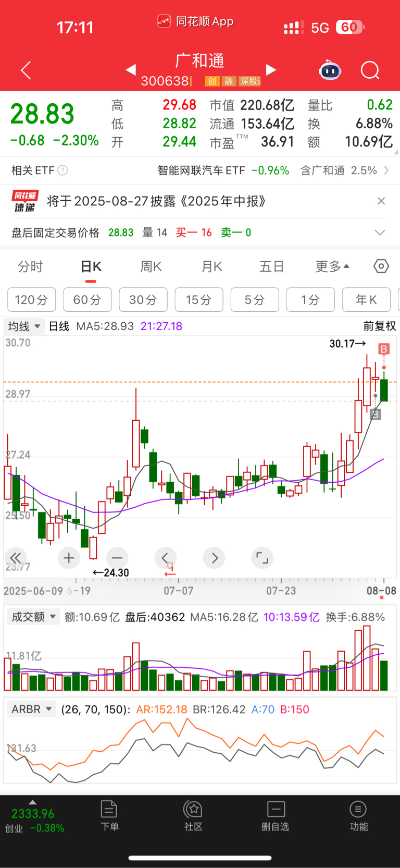Choose the 30分 period button
This screenshot has height=868, width=400.
pos(143,300)
